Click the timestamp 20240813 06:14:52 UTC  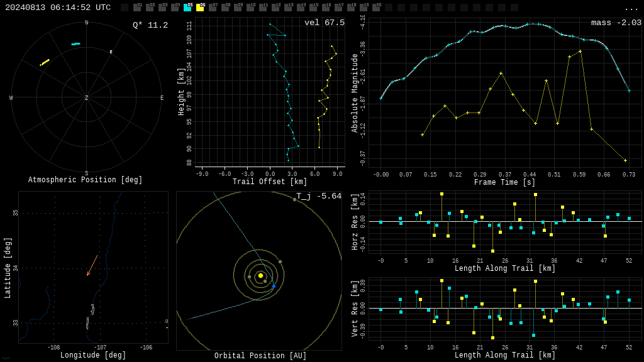(58, 8)
